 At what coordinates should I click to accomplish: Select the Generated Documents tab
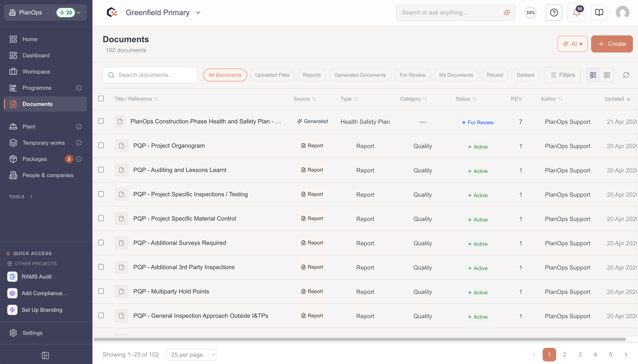360,75
